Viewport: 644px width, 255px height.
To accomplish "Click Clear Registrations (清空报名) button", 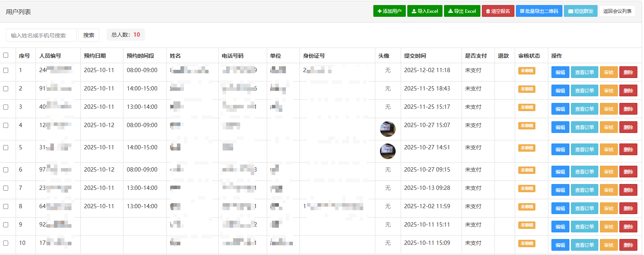I will coord(498,11).
